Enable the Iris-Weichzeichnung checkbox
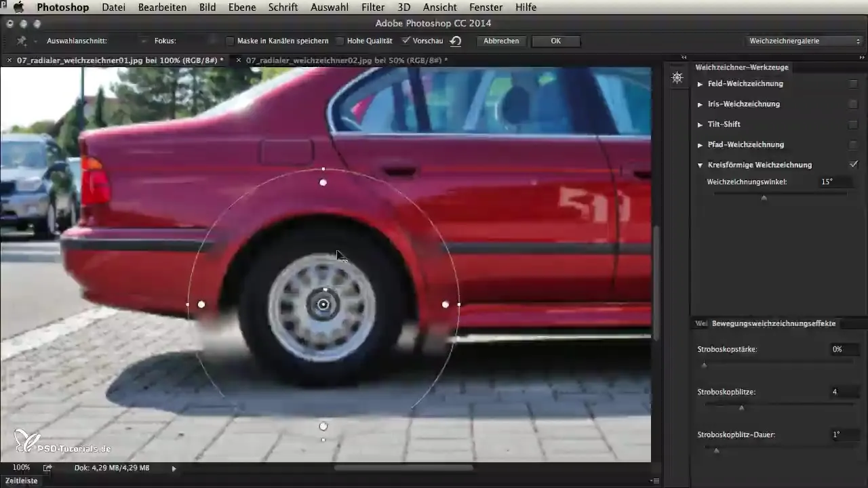The height and width of the screenshot is (488, 868). pyautogui.click(x=854, y=104)
